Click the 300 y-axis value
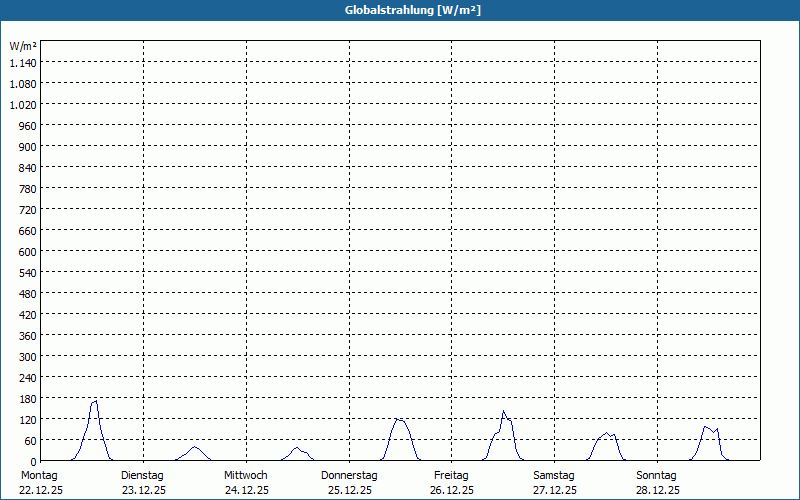 click(x=28, y=357)
